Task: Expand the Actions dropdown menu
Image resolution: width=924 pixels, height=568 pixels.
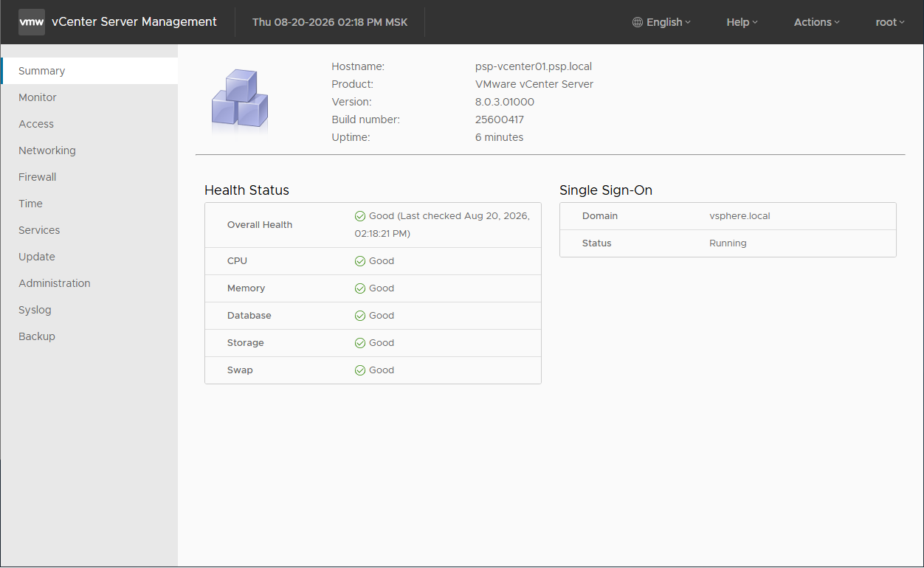Action: [817, 22]
